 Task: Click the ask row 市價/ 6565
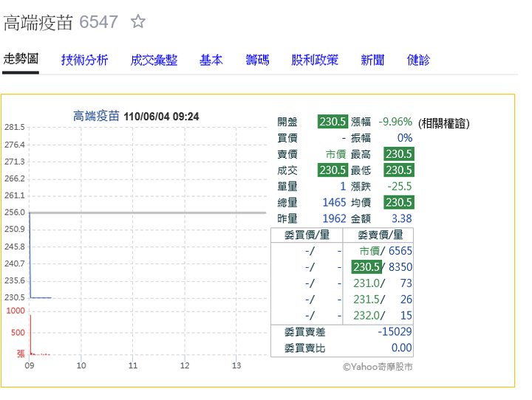(x=386, y=251)
